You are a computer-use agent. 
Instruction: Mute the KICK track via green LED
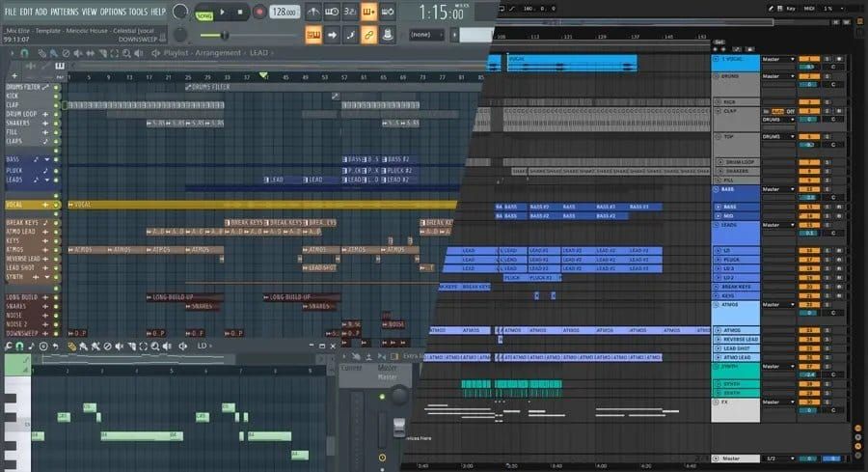(x=56, y=96)
